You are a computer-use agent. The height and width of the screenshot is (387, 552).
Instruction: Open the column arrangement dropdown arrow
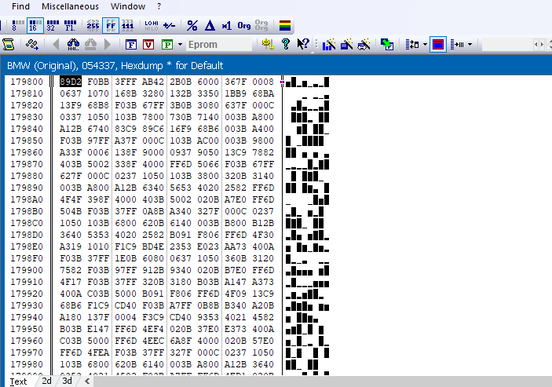click(x=425, y=44)
